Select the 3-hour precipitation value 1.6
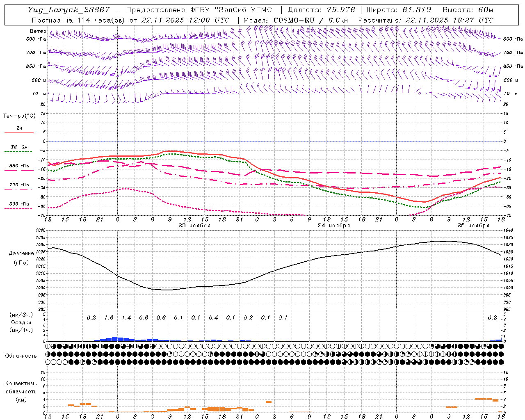525x420 pixels. tap(109, 318)
